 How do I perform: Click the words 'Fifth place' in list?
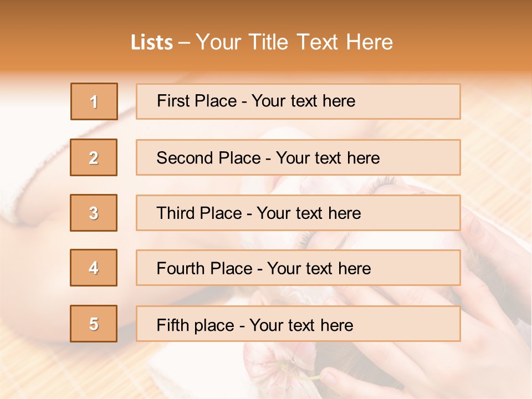click(x=196, y=325)
